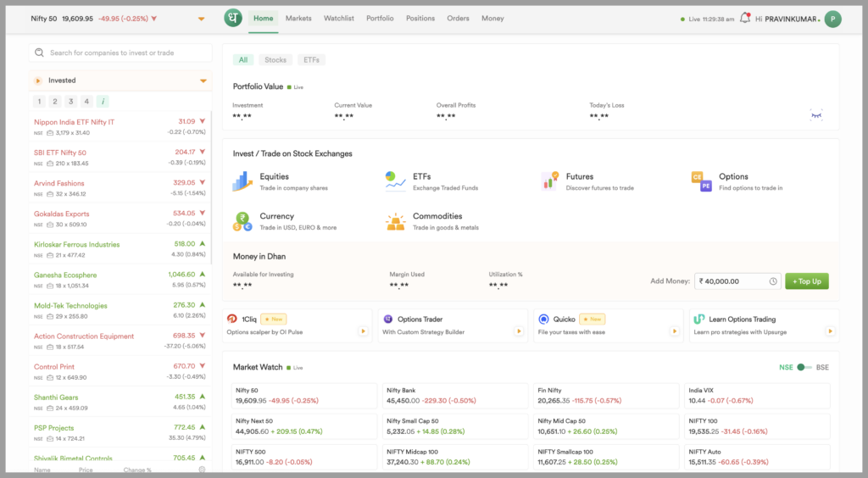
Task: Select the ETFs filter chip
Action: 311,59
